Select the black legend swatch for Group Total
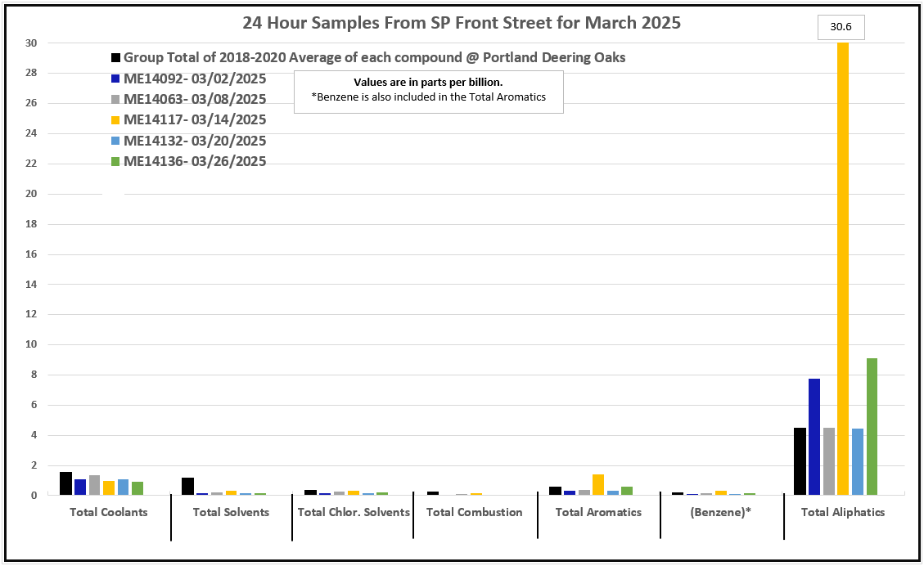 (116, 58)
